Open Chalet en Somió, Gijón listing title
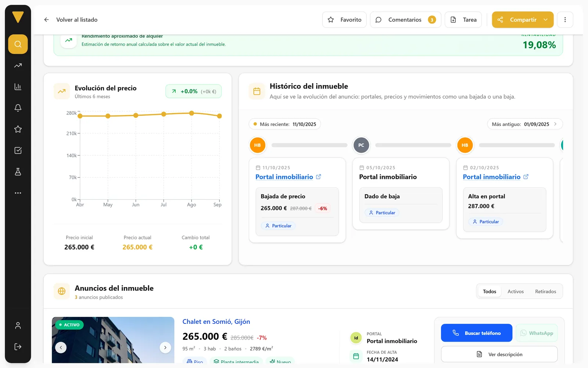Viewport: 588px width, 368px height. click(x=216, y=322)
